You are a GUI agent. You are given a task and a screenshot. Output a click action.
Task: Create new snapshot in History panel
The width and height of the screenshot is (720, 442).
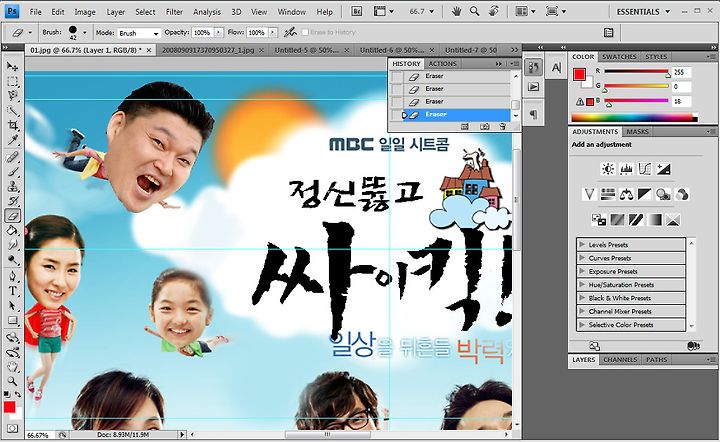tap(484, 127)
